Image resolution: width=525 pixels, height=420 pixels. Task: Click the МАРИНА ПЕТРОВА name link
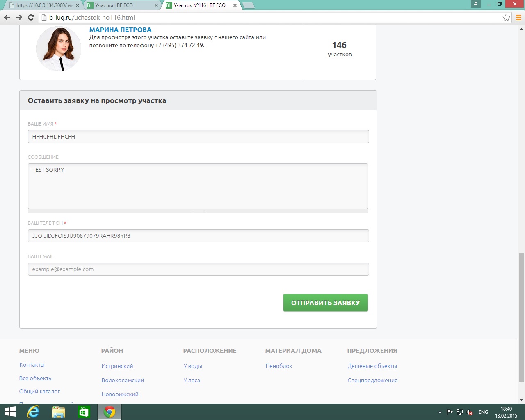pyautogui.click(x=120, y=30)
